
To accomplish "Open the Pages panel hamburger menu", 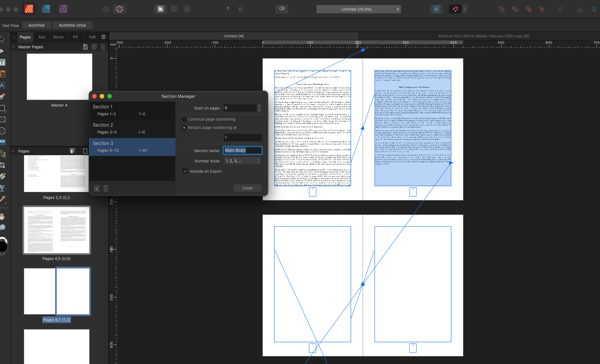I will coord(103,37).
